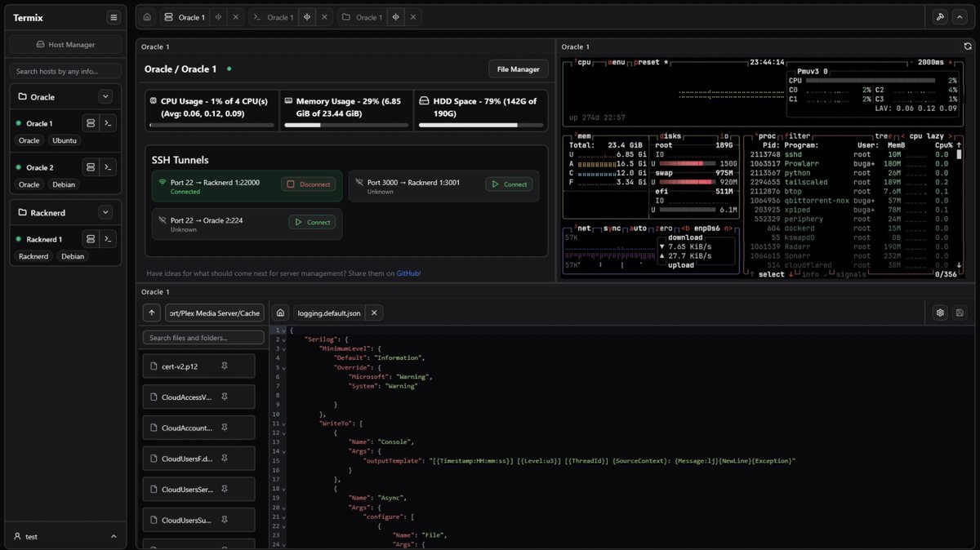Refresh the Oracle 1 terminal pane
Viewport: 980px width, 550px height.
coord(968,47)
